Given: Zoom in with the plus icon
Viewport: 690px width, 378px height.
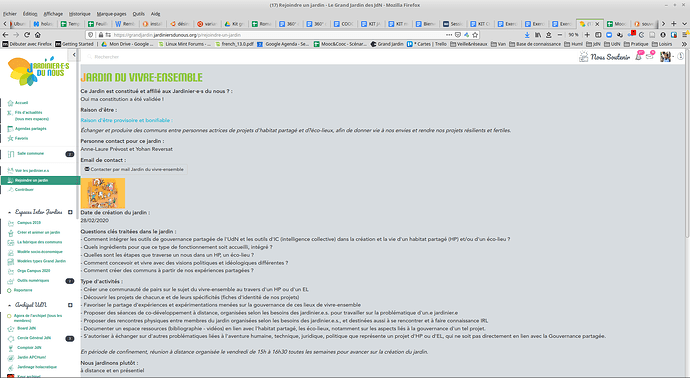Looking at the screenshot, I should (587, 35).
